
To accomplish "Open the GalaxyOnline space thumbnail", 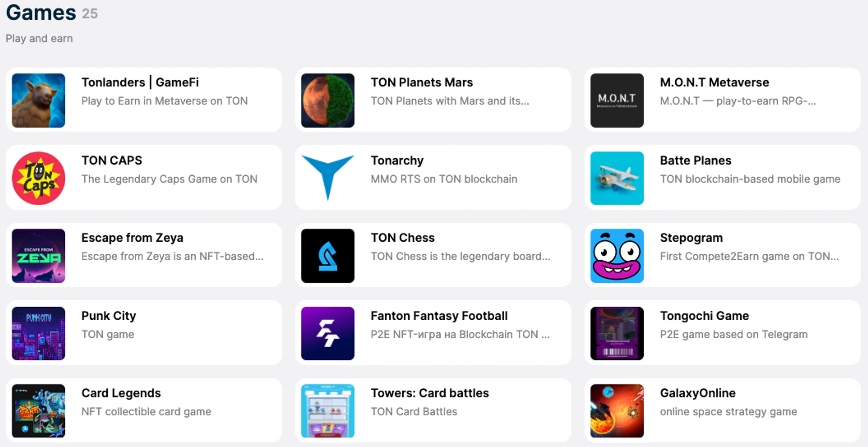I will [x=617, y=411].
